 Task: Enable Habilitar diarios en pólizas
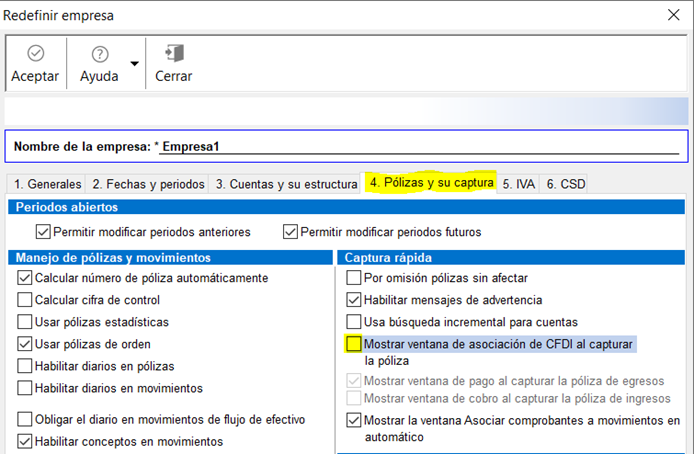pyautogui.click(x=25, y=366)
